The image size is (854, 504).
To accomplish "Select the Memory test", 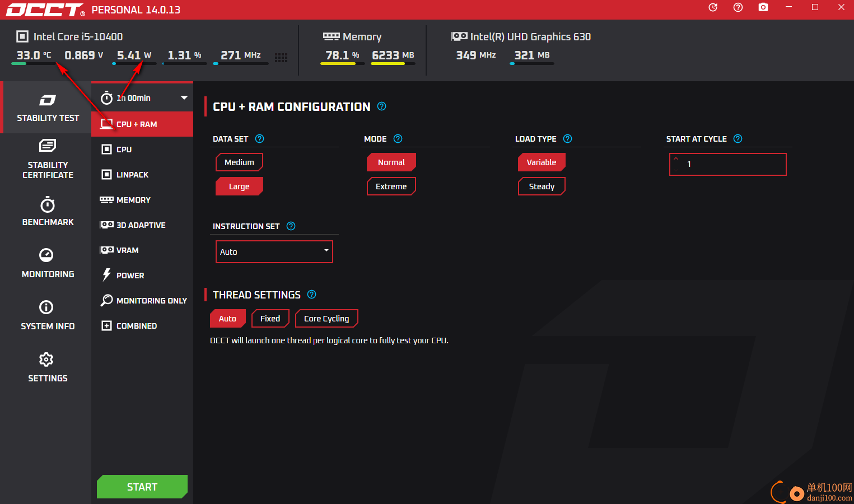I will [x=142, y=200].
